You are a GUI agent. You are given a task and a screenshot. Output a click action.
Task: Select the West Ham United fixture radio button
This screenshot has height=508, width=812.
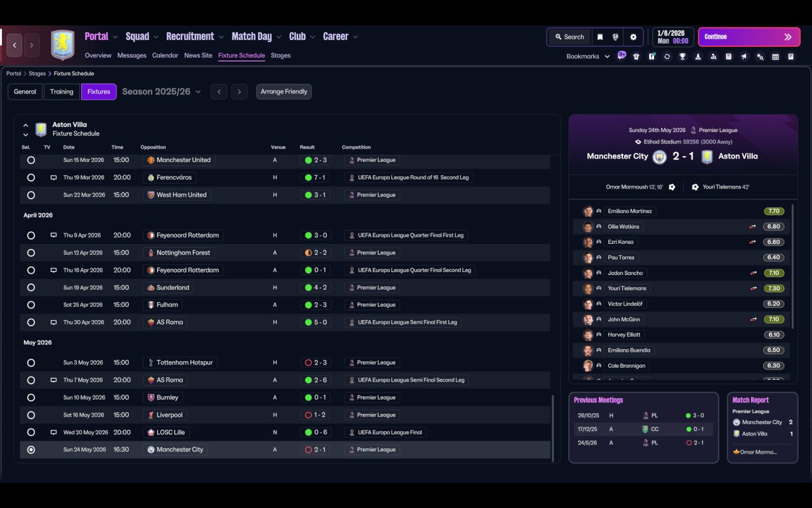[x=31, y=196]
